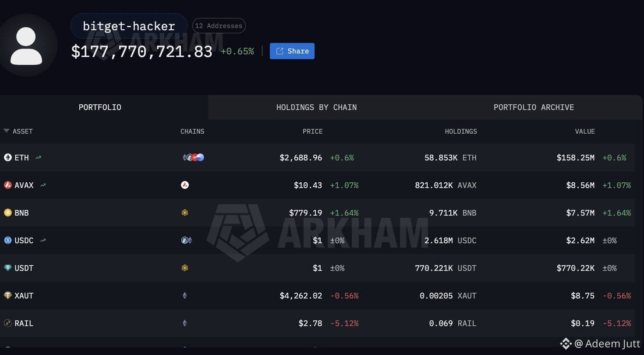Click the bitget-hacker profile avatar
This screenshot has width=644, height=355.
[x=26, y=46]
